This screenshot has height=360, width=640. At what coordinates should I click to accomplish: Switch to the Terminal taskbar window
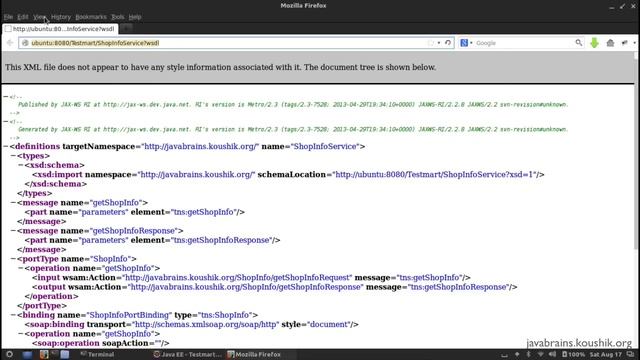tap(97, 354)
